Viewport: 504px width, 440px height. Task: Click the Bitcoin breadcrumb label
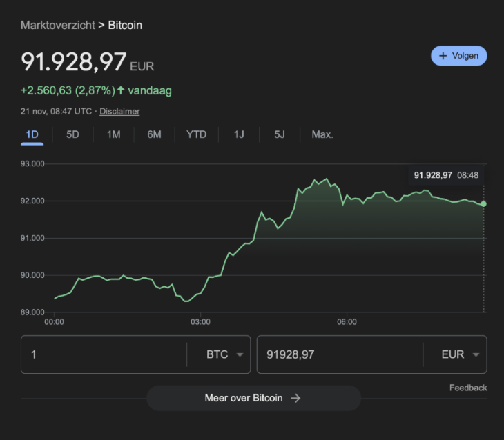click(125, 25)
